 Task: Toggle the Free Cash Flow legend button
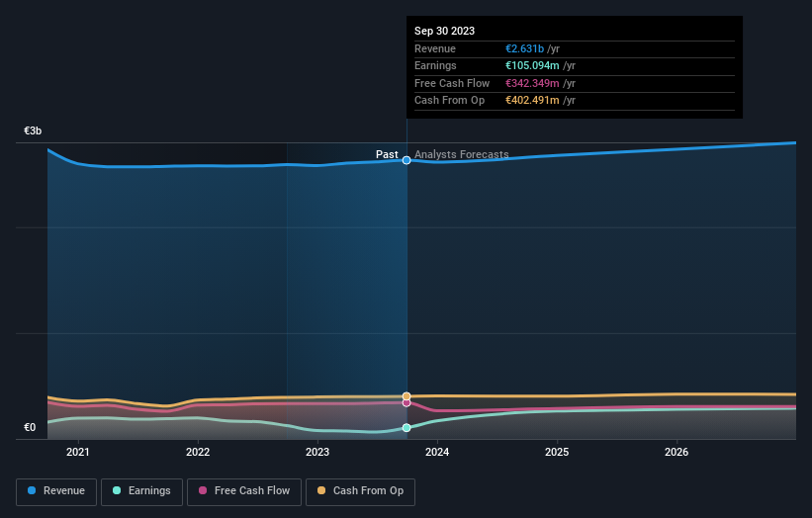tap(244, 491)
